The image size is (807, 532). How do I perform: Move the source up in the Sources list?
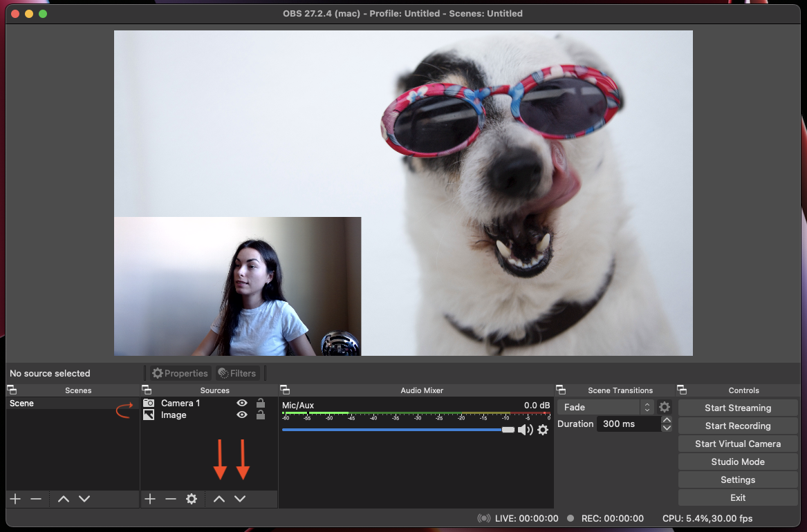point(219,499)
